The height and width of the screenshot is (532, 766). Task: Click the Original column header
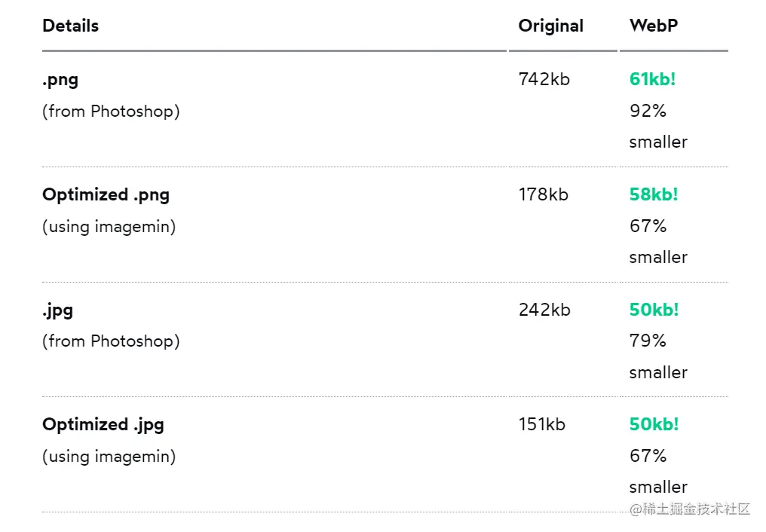tap(550, 26)
